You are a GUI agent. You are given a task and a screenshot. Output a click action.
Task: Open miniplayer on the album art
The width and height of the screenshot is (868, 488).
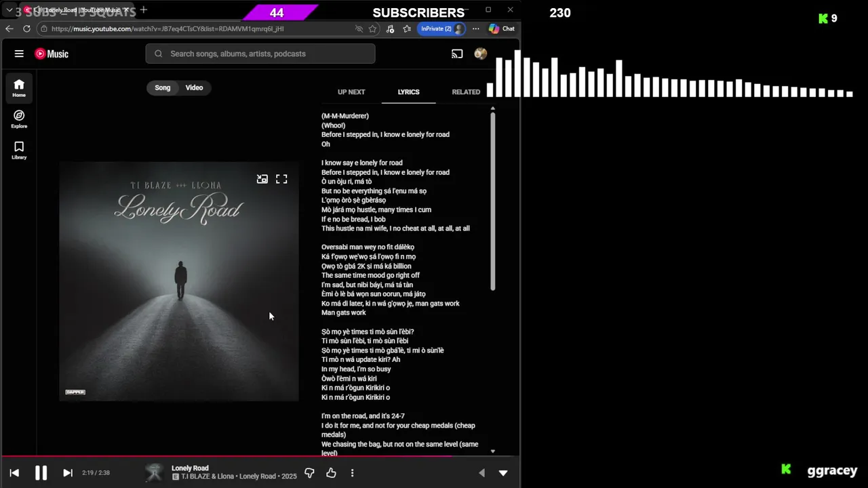(x=262, y=179)
